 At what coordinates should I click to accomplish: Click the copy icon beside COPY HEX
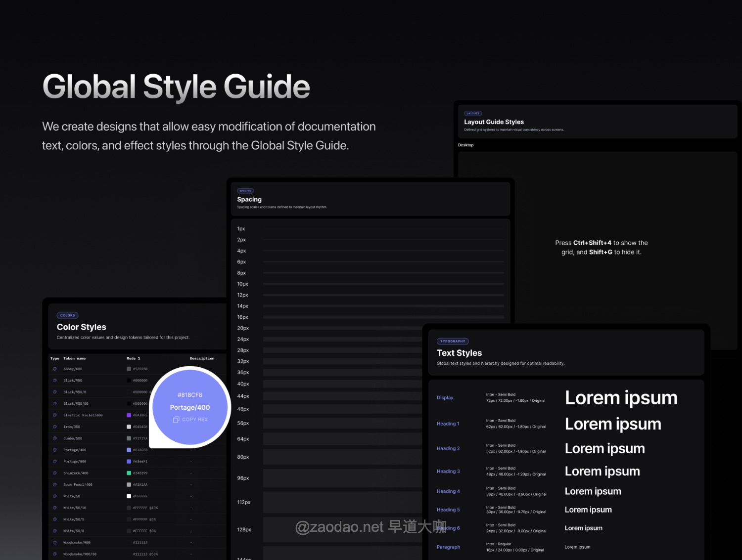(176, 420)
